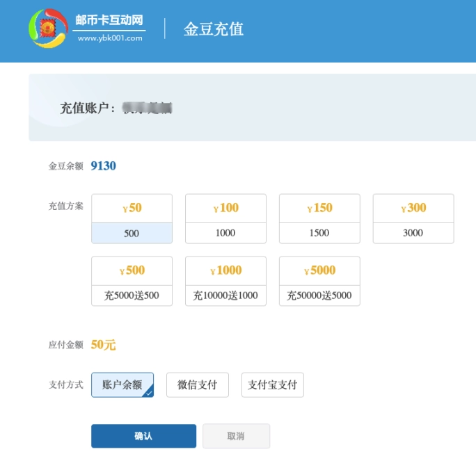Click the 9130 金豆 balance value
This screenshot has width=476, height=463.
point(103,166)
